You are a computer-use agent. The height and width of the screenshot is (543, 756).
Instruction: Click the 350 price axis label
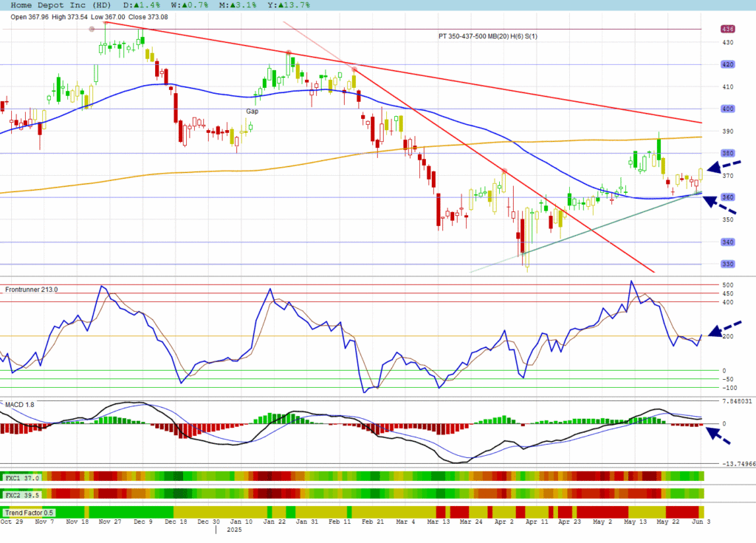coord(727,219)
